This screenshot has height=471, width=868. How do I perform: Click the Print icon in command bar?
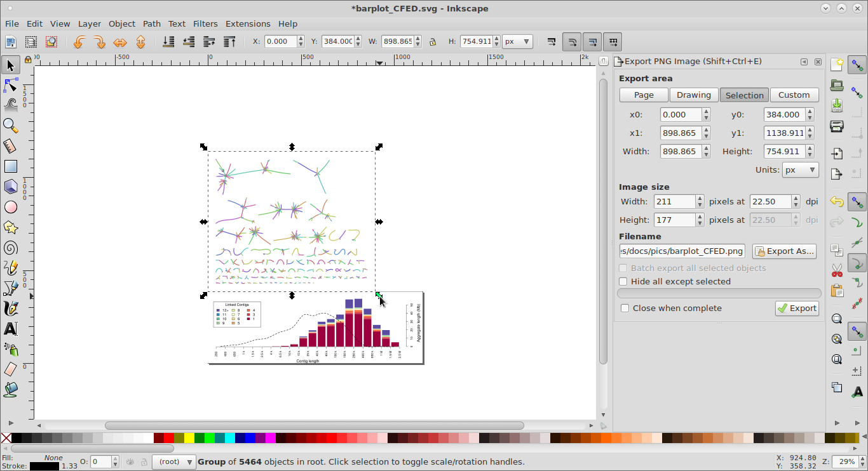[x=837, y=126]
